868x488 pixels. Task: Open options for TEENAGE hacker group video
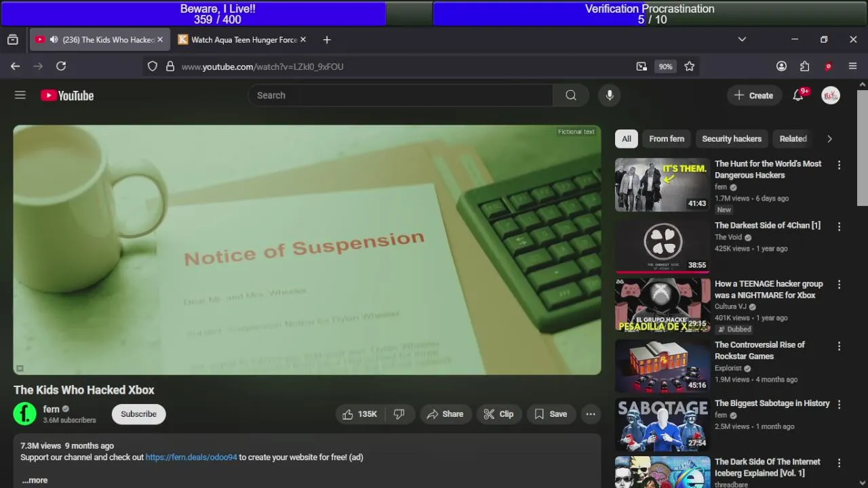[x=839, y=285]
